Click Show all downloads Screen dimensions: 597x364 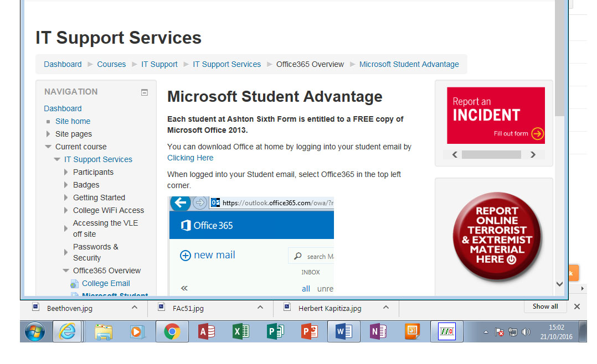[x=545, y=306]
